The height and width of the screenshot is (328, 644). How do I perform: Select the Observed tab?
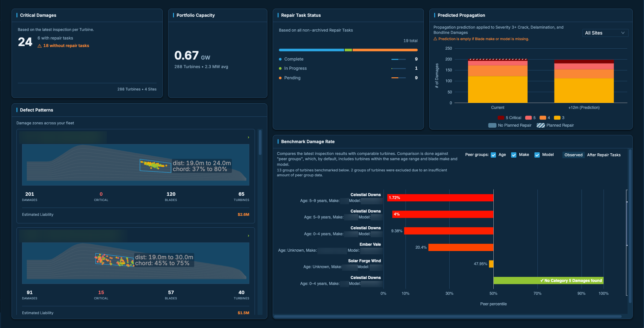click(573, 155)
